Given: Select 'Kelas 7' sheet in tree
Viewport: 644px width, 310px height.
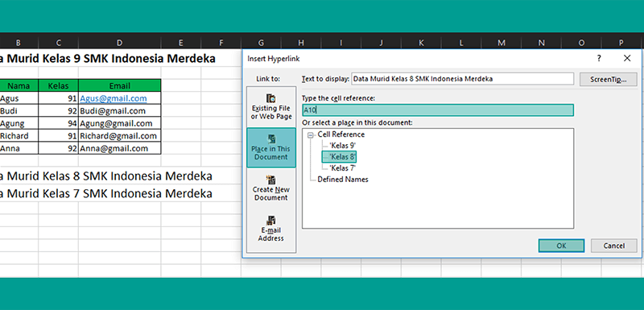Looking at the screenshot, I should (x=343, y=168).
